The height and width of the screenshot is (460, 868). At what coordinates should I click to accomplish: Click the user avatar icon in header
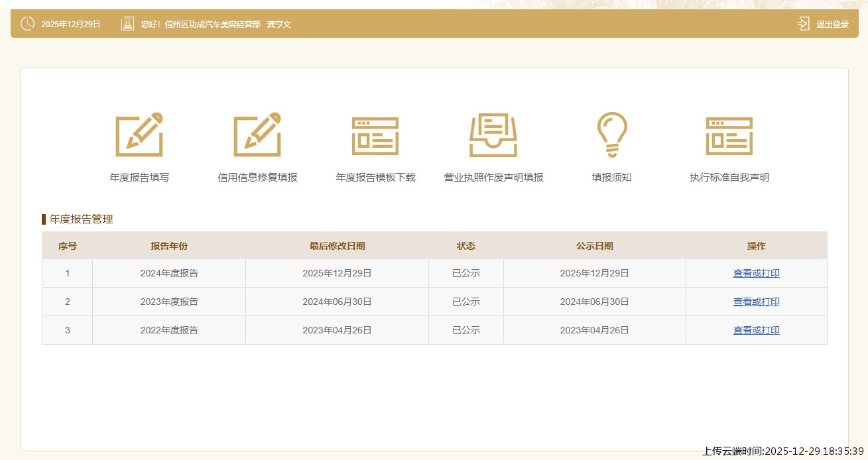(127, 24)
